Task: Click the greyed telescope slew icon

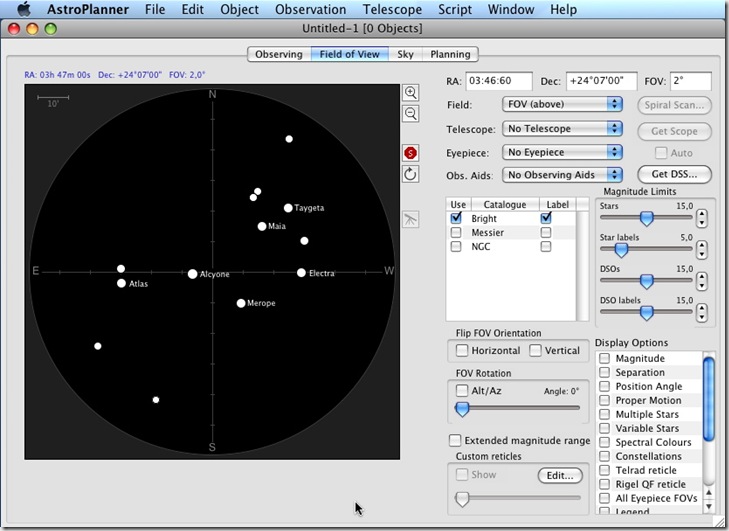Action: (411, 219)
